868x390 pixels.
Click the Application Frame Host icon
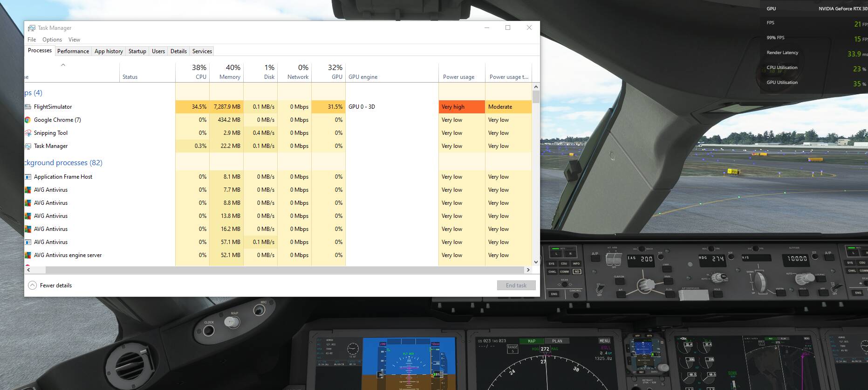(28, 177)
